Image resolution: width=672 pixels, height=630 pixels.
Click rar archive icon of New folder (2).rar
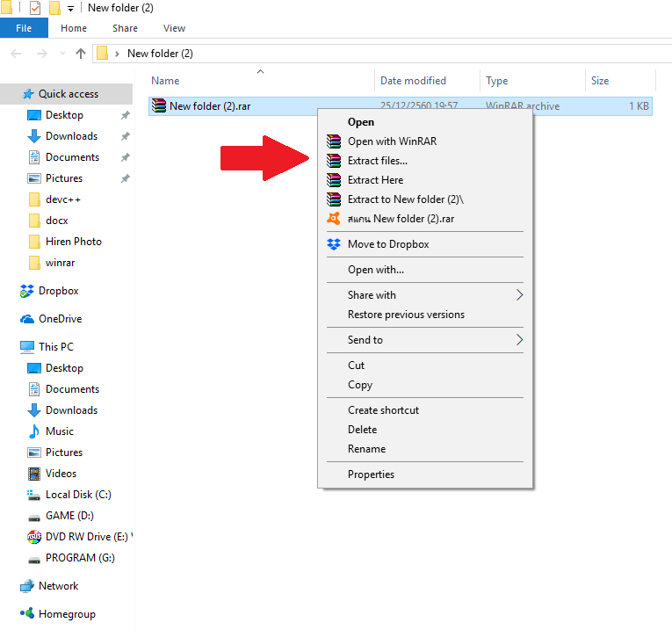pos(159,105)
